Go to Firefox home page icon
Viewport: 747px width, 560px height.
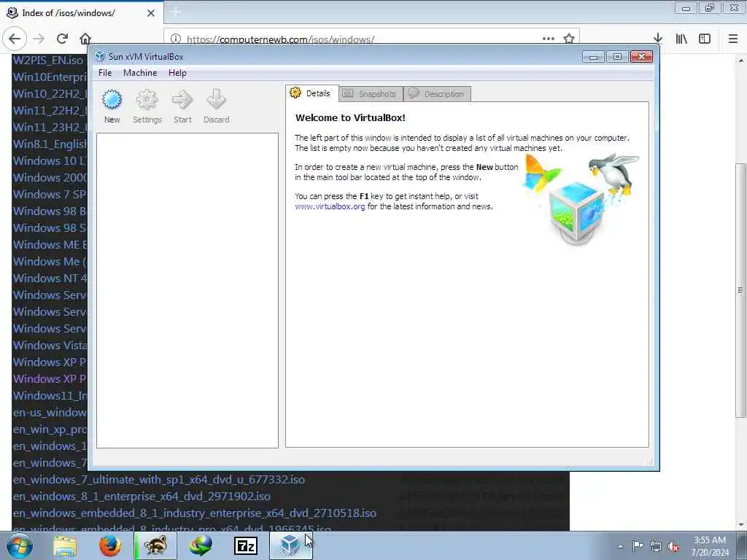coord(85,39)
